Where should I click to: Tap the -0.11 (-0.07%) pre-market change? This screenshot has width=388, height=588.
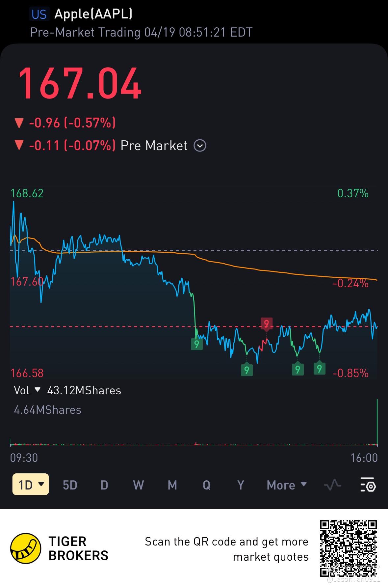tap(72, 145)
